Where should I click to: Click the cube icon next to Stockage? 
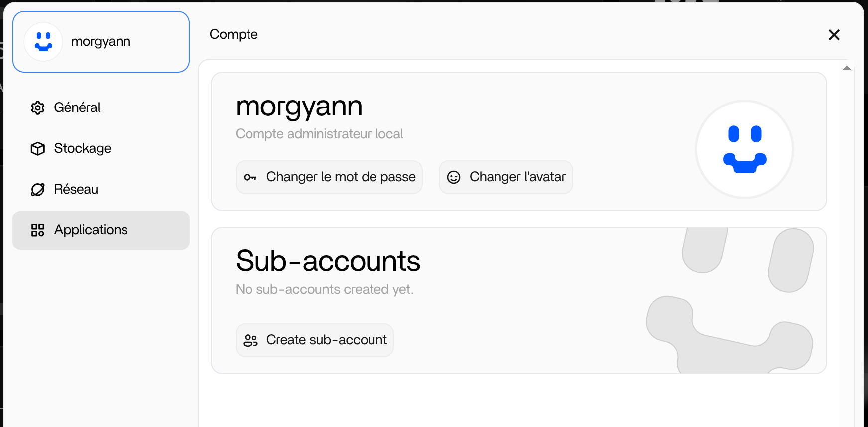[38, 149]
